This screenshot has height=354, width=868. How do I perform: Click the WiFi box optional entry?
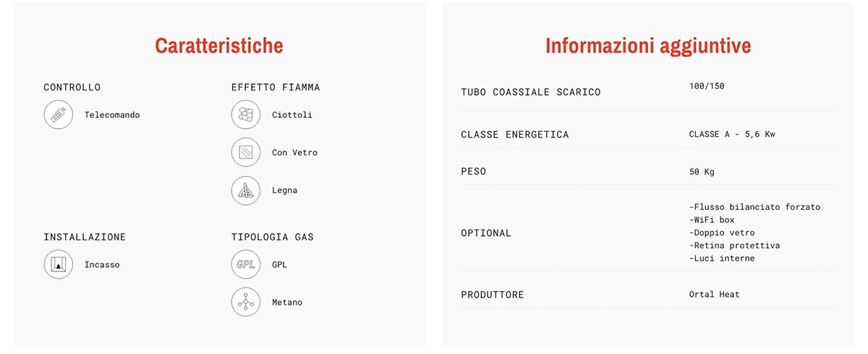714,220
